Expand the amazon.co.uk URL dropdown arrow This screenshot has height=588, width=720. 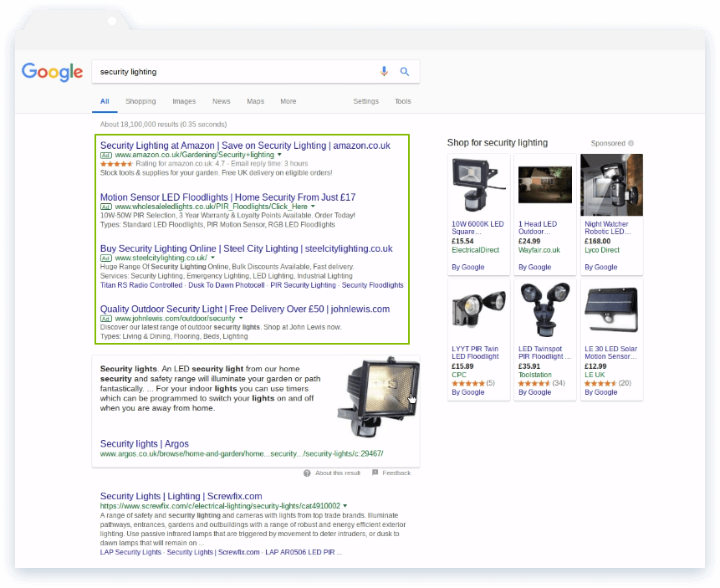(x=279, y=155)
